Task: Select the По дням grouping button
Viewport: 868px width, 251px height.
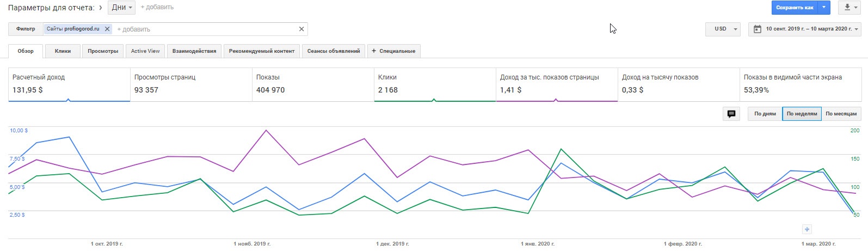Action: point(765,114)
